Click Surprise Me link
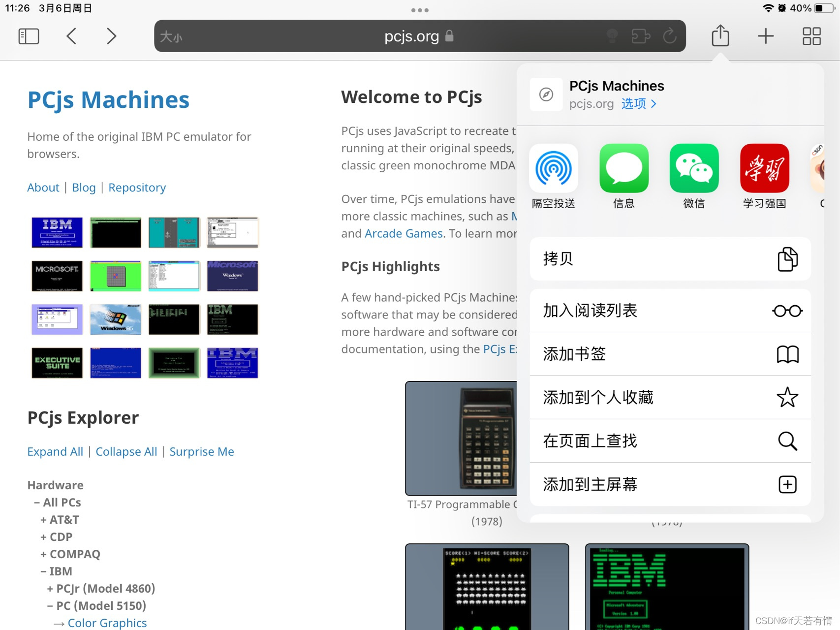This screenshot has width=840, height=630. point(202,452)
